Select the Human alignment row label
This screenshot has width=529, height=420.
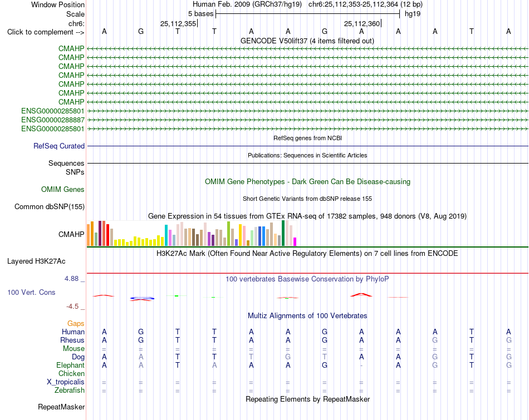point(73,332)
